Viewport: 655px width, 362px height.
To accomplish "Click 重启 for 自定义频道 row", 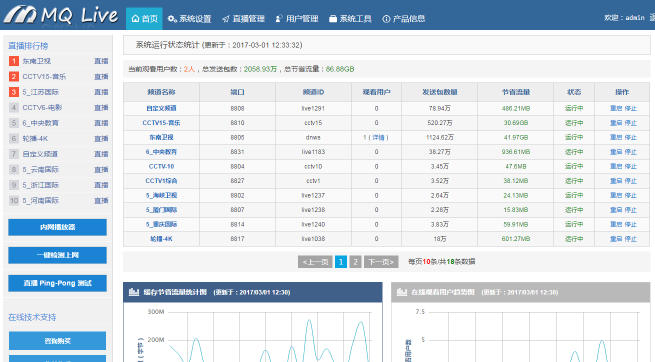I will (x=616, y=109).
